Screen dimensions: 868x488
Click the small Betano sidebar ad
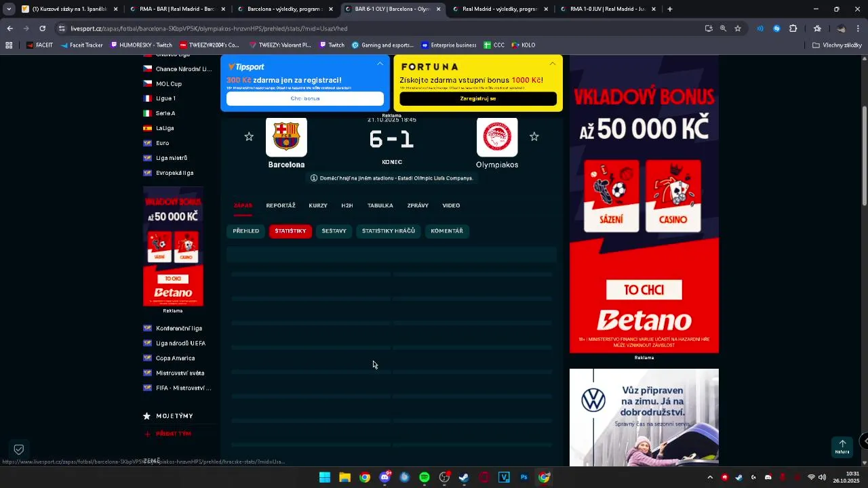point(173,247)
